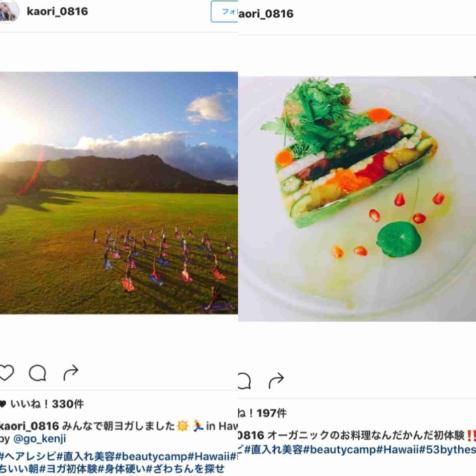
Task: Tap the follow button beside kaori_0816
Action: click(225, 12)
